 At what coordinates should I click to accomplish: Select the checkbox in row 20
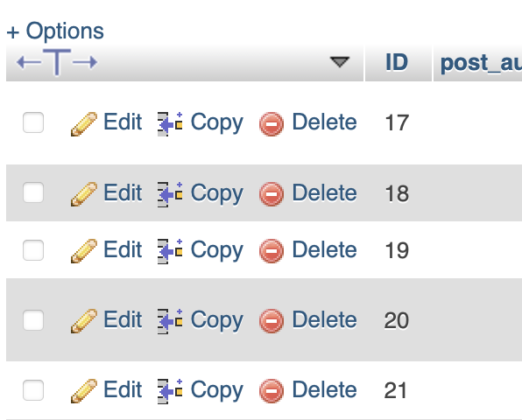[33, 320]
